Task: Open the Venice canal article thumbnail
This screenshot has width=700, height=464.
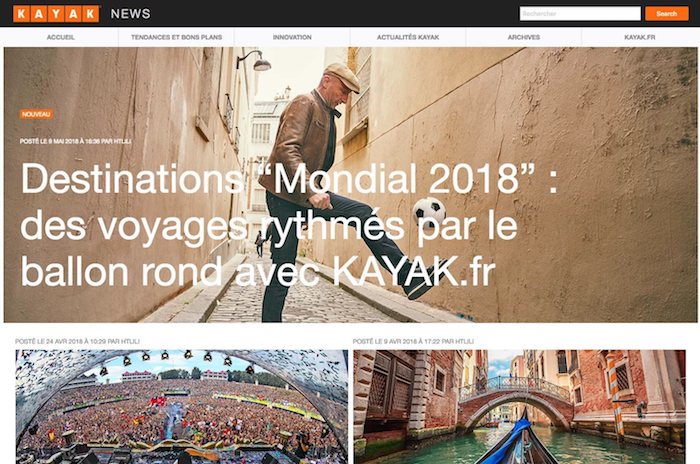Action: pos(519,406)
